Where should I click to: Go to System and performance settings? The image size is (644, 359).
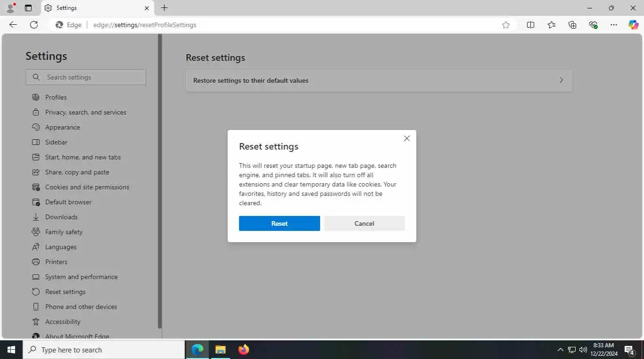click(x=81, y=277)
